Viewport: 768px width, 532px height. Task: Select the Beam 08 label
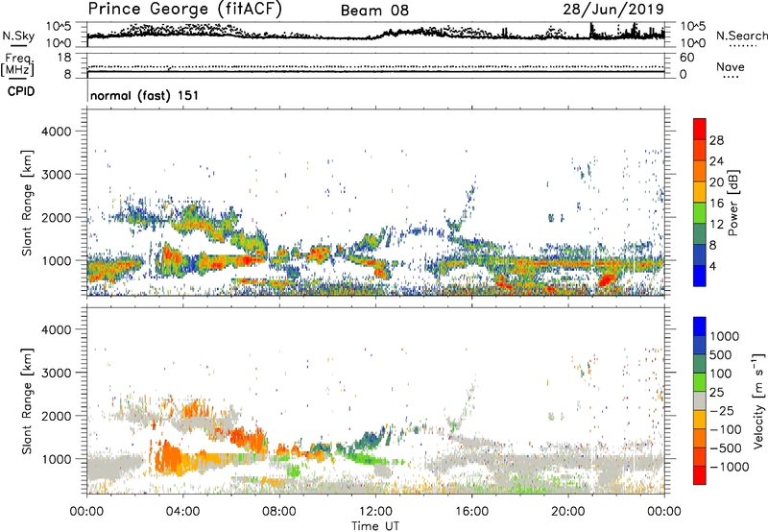tap(374, 11)
